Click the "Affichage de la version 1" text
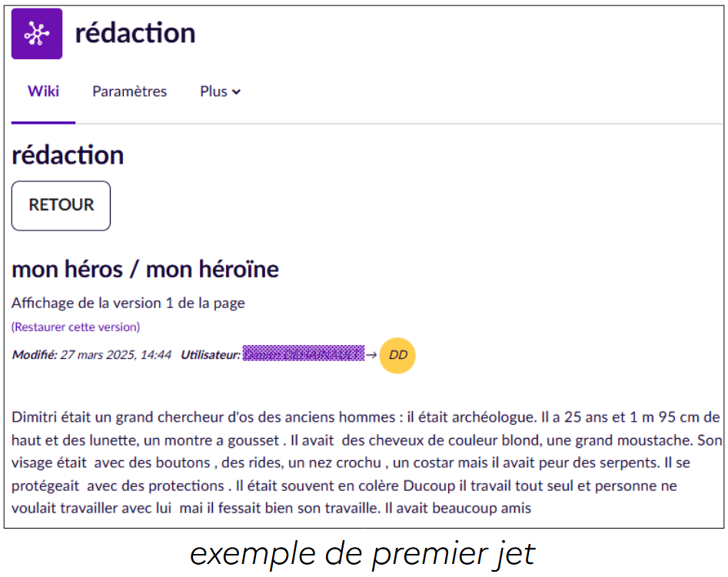 point(128,303)
